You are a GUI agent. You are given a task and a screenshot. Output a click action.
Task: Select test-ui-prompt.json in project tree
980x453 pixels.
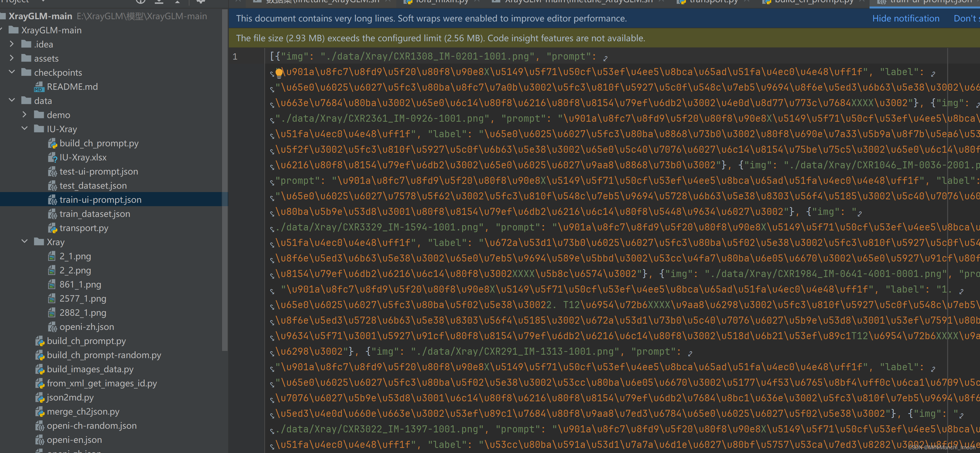coord(99,171)
